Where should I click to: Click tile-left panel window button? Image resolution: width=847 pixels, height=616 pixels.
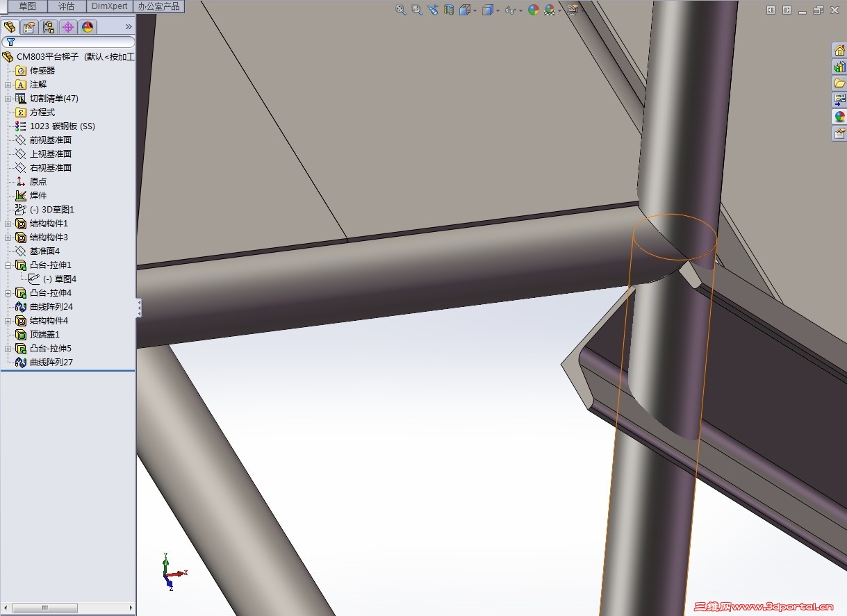coord(771,10)
